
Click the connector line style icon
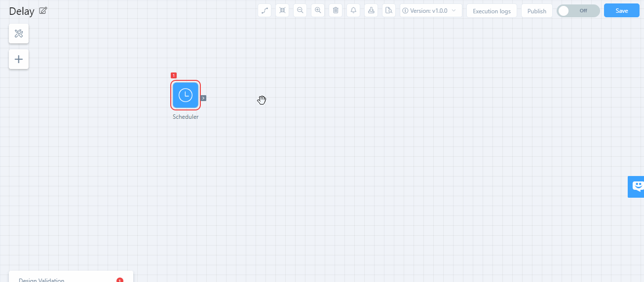[x=265, y=10]
